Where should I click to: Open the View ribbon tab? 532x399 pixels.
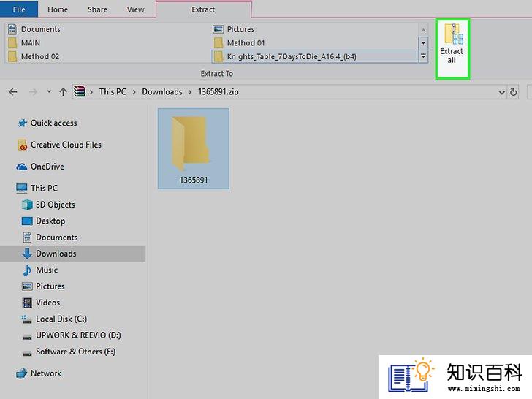135,9
